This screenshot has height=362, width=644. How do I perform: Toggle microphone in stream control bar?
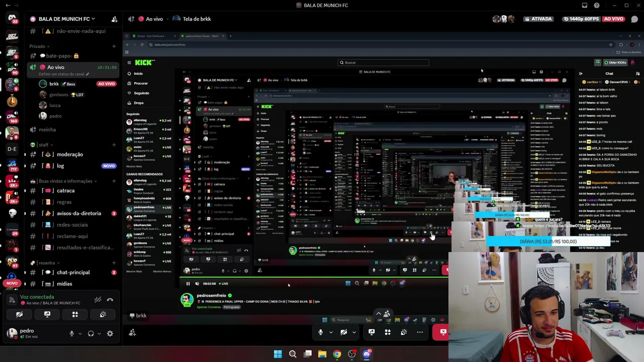[x=320, y=332]
